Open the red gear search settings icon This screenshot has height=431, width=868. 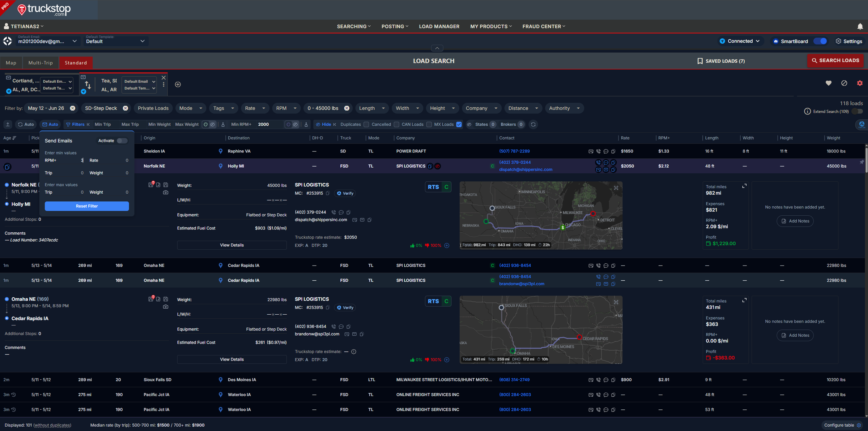coord(860,83)
